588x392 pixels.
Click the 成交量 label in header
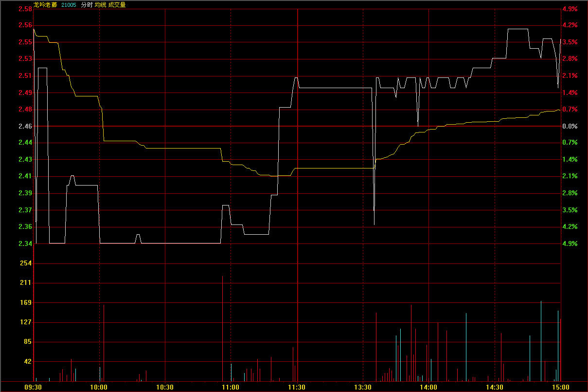point(117,4)
